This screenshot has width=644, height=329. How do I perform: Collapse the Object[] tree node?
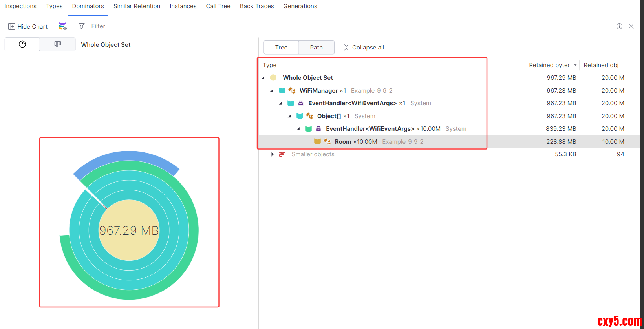coord(289,116)
